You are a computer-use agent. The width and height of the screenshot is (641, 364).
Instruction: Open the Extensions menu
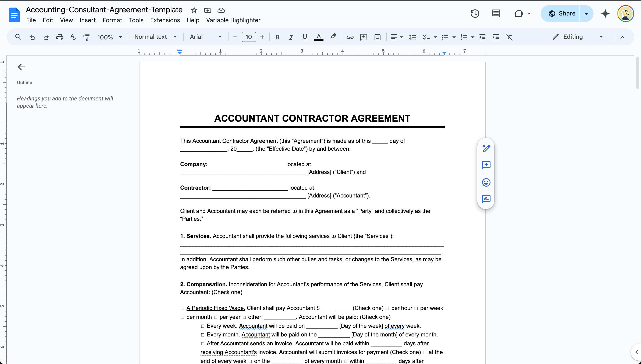[x=165, y=20]
